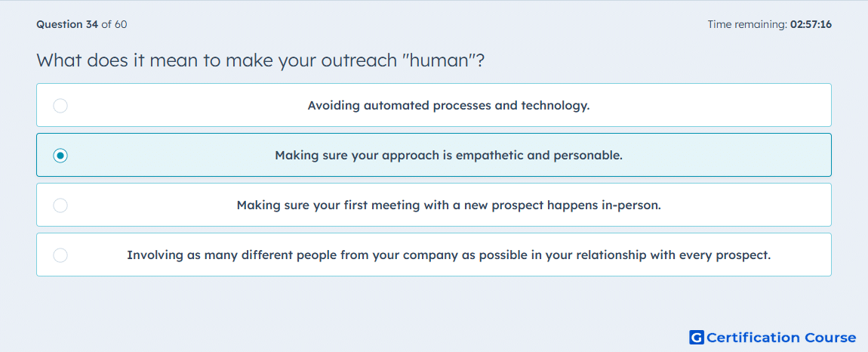Pick the answer text about in-person first meeting
The height and width of the screenshot is (352, 868).
(x=449, y=205)
